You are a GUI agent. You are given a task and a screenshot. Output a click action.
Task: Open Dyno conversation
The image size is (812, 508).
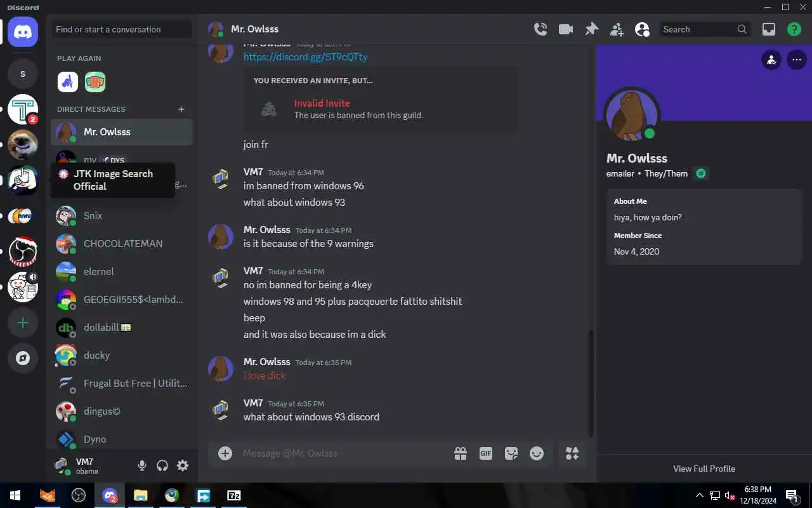(122, 438)
